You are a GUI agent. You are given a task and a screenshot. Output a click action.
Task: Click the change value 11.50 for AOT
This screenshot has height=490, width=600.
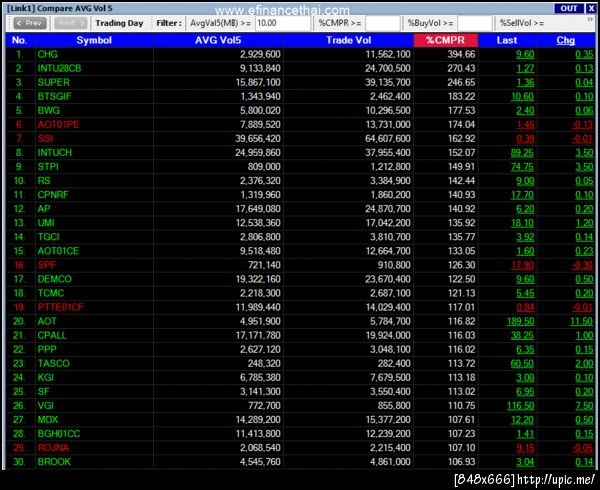tap(581, 322)
